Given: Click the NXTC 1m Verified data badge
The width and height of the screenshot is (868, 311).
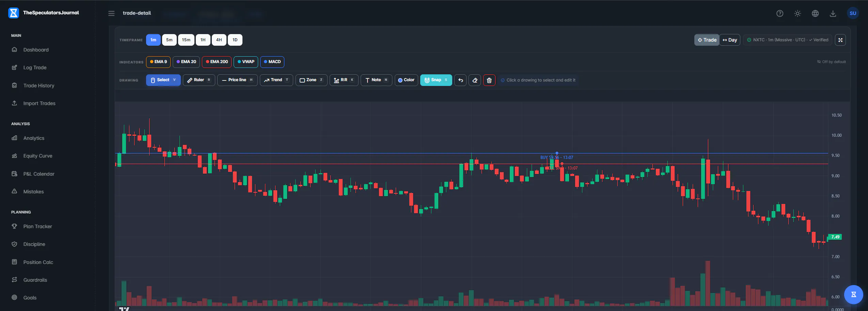Looking at the screenshot, I should point(788,40).
